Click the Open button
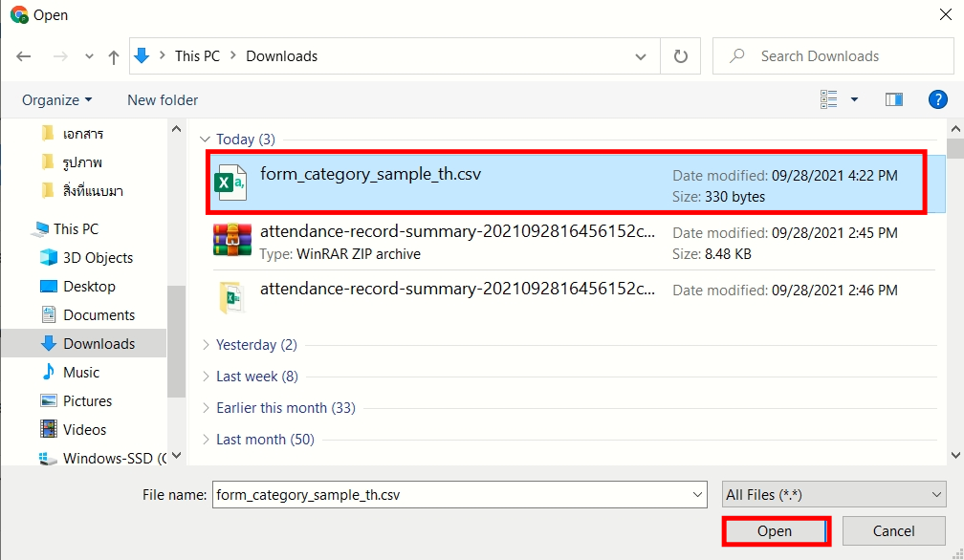 pos(775,531)
